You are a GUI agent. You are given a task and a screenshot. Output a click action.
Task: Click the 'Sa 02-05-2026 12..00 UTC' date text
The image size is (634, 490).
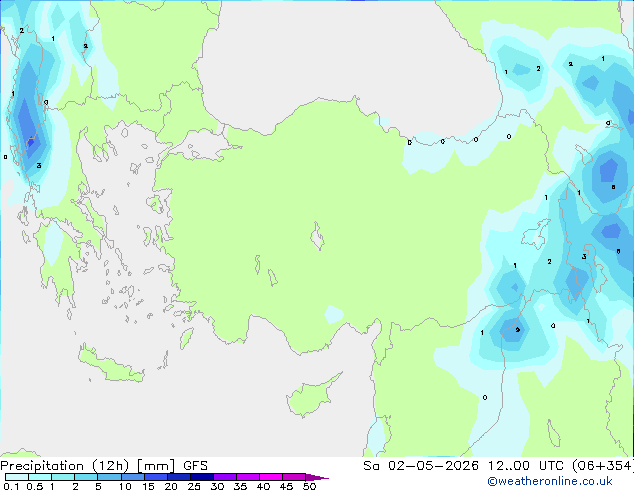click(465, 466)
